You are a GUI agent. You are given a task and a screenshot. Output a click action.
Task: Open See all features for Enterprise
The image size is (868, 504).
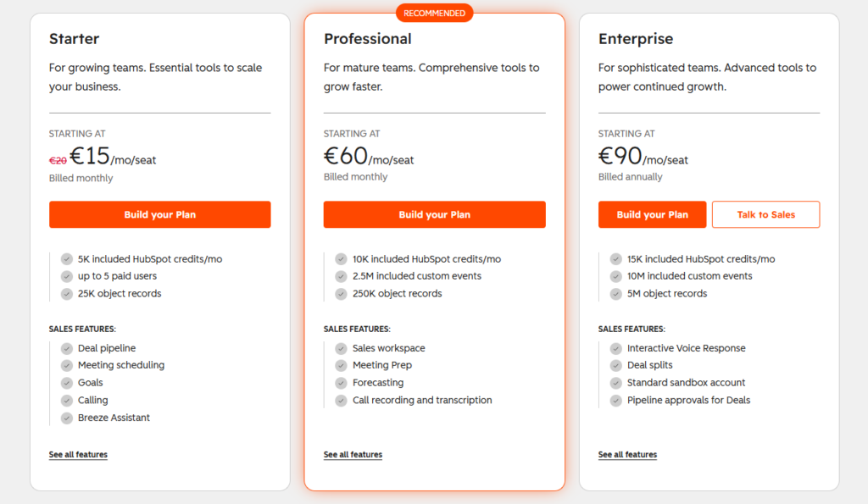[x=627, y=455]
